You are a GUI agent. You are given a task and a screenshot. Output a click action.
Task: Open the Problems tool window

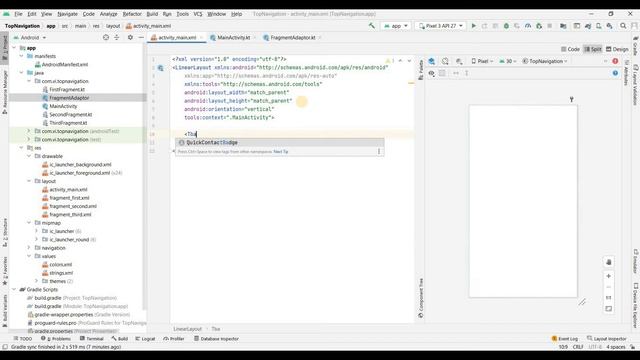56,339
